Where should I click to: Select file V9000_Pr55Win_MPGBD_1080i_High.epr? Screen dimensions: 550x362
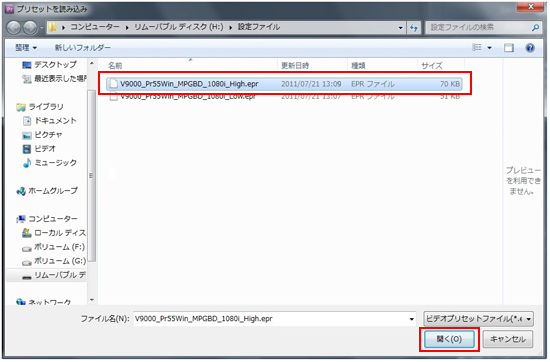click(x=284, y=84)
